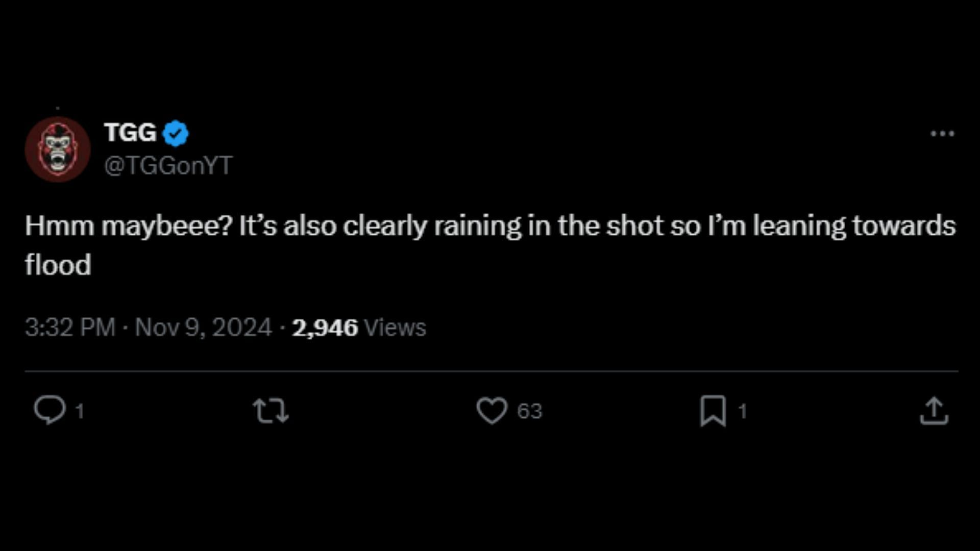The width and height of the screenshot is (980, 551).
Task: Click the word flood in tweet
Action: point(58,265)
